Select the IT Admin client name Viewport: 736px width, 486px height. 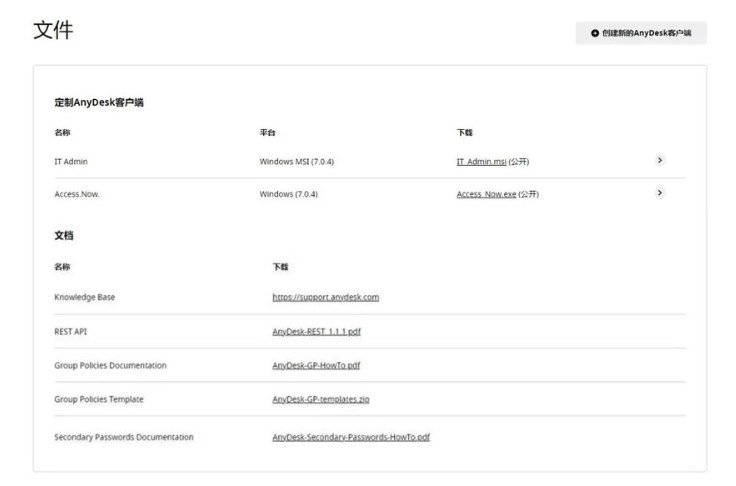point(71,162)
